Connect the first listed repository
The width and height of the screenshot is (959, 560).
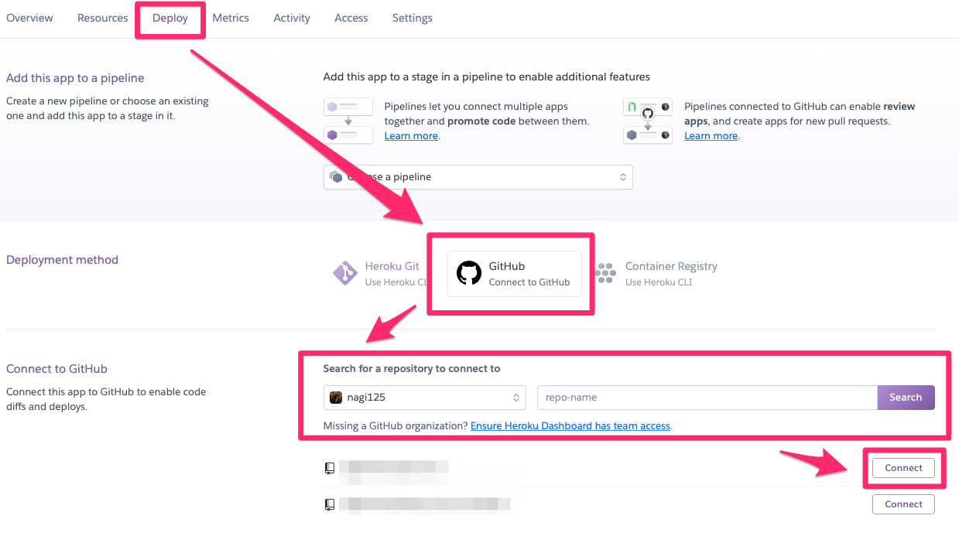[903, 468]
